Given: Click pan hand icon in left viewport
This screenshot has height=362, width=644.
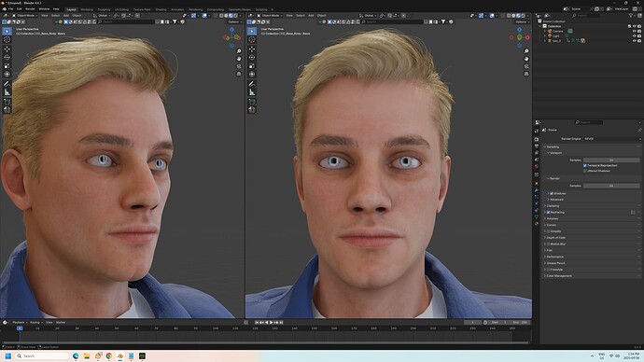Looking at the screenshot, I should (x=239, y=59).
